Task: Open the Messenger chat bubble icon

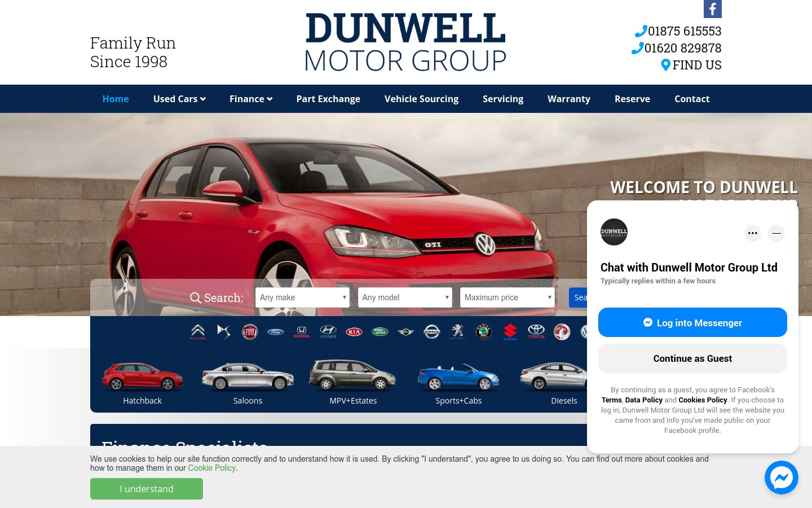Action: point(782,478)
